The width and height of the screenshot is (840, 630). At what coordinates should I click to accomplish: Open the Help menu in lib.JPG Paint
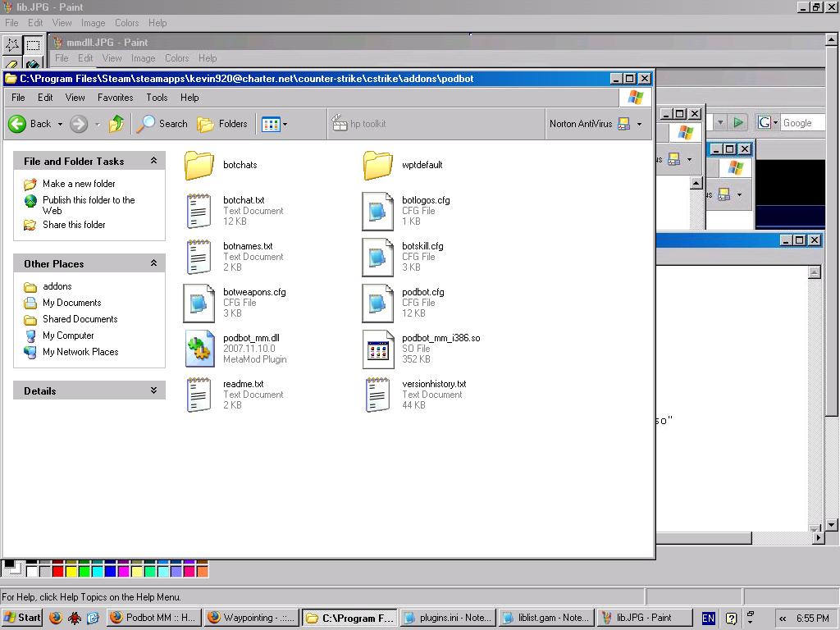[157, 23]
